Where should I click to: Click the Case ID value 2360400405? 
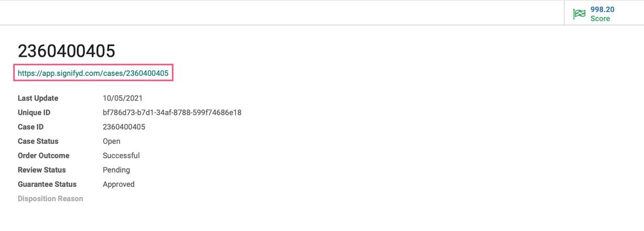pyautogui.click(x=124, y=127)
